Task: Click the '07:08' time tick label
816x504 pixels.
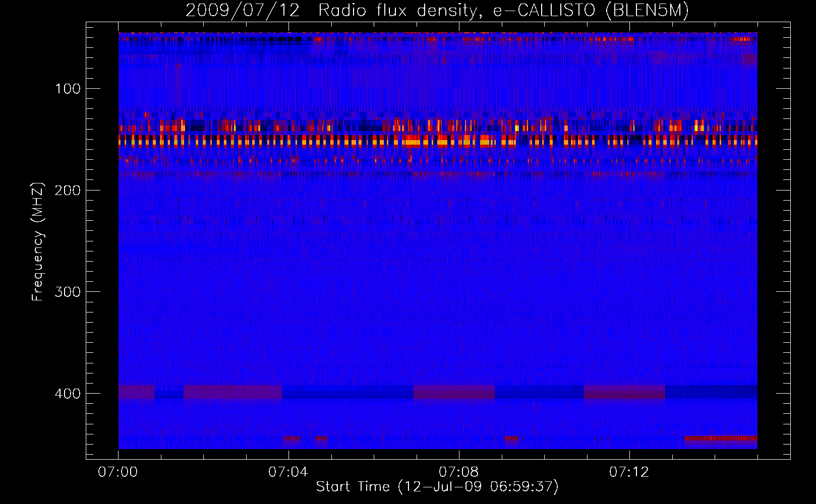Action: tap(458, 472)
